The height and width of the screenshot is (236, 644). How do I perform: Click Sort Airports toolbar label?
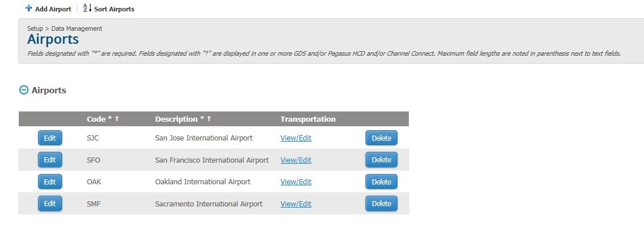(114, 9)
